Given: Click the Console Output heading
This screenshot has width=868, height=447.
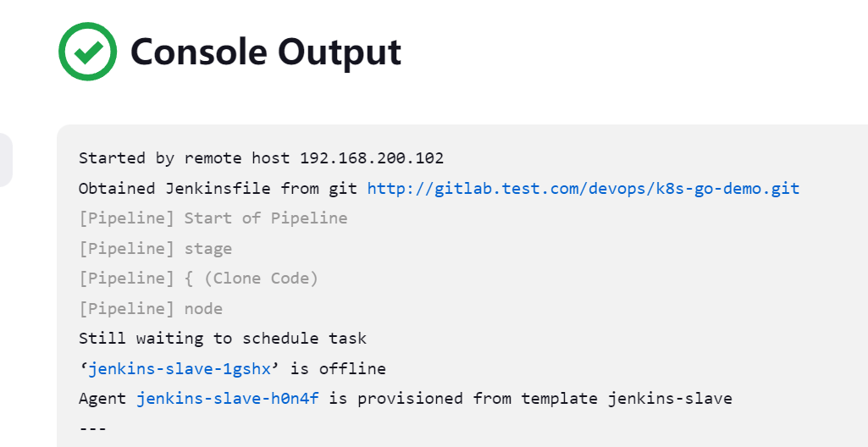Looking at the screenshot, I should [x=266, y=52].
